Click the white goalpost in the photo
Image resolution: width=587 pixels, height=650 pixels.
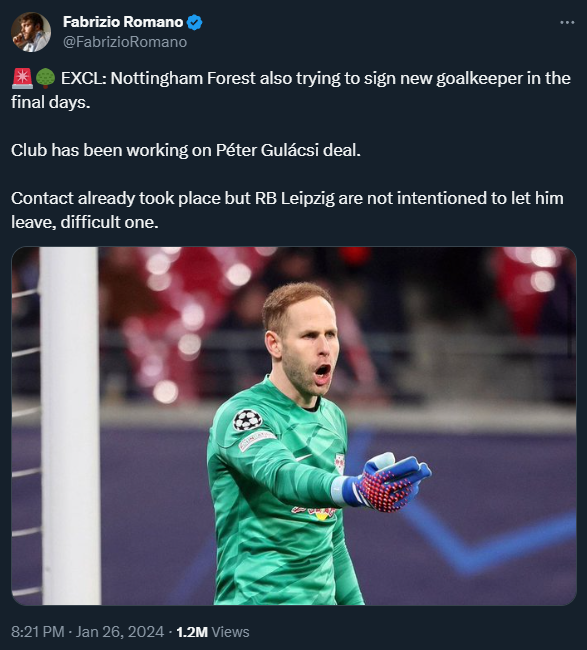70,426
